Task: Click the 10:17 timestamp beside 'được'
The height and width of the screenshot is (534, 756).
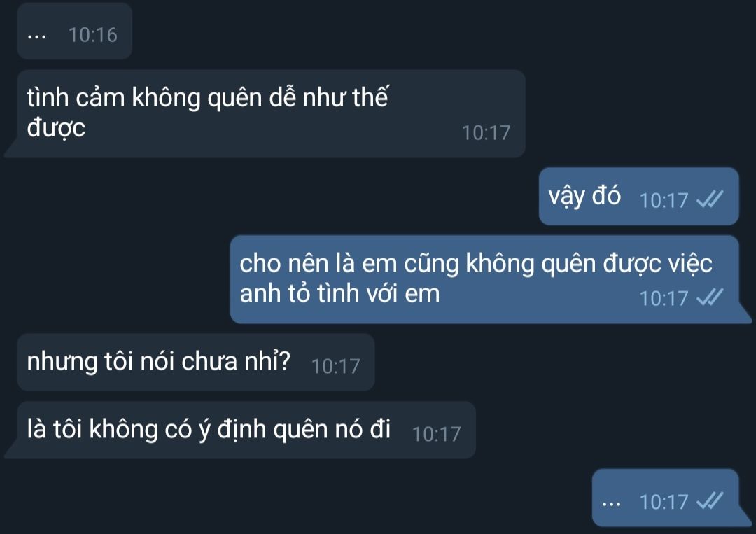Action: point(486,133)
